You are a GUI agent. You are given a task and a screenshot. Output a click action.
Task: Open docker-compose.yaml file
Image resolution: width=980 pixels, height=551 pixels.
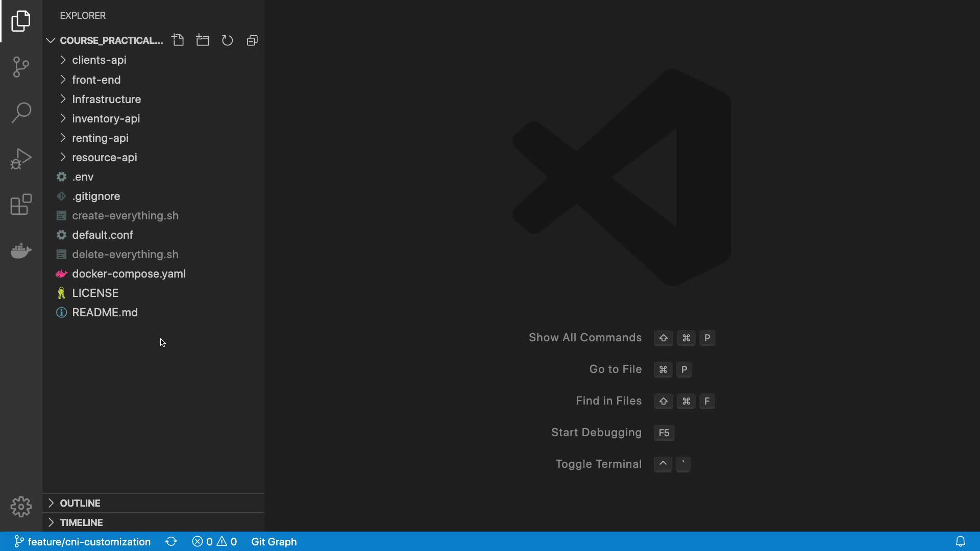coord(129,274)
